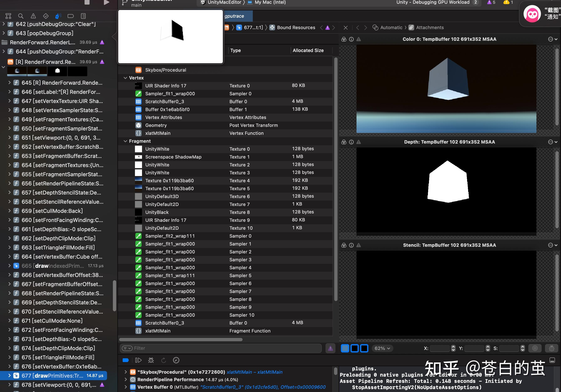Click the 3D rotate icon on Color 0 attachment
The height and width of the screenshot is (392, 561).
[x=344, y=39]
